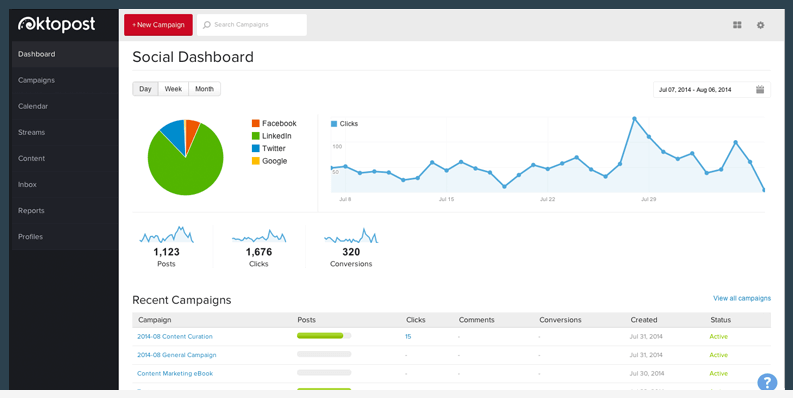Click the Created column header

click(x=644, y=320)
